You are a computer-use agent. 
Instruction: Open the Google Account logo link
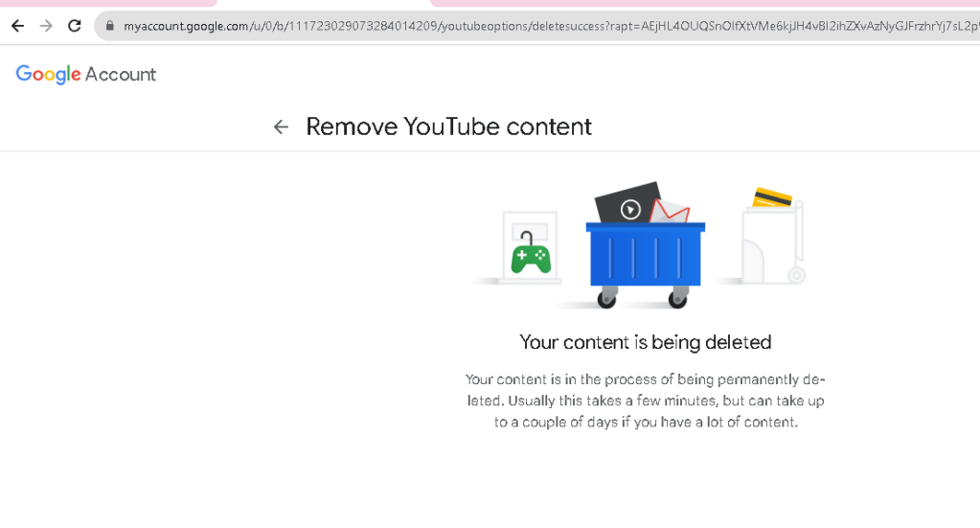(x=85, y=75)
